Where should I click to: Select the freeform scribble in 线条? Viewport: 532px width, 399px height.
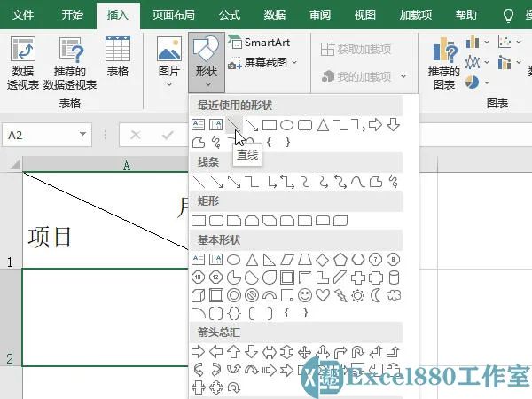[393, 182]
